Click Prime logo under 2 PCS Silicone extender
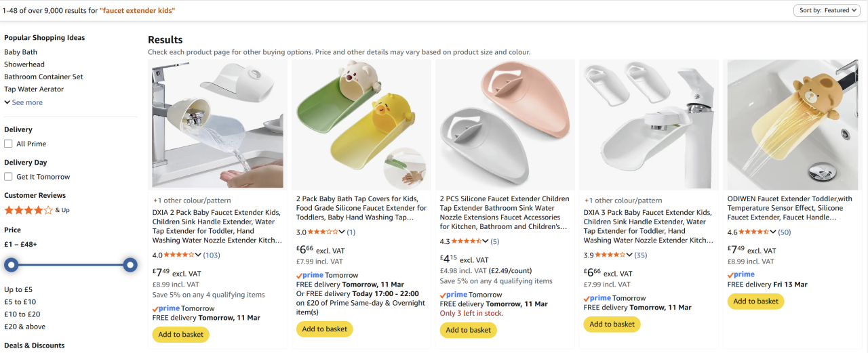 [454, 295]
